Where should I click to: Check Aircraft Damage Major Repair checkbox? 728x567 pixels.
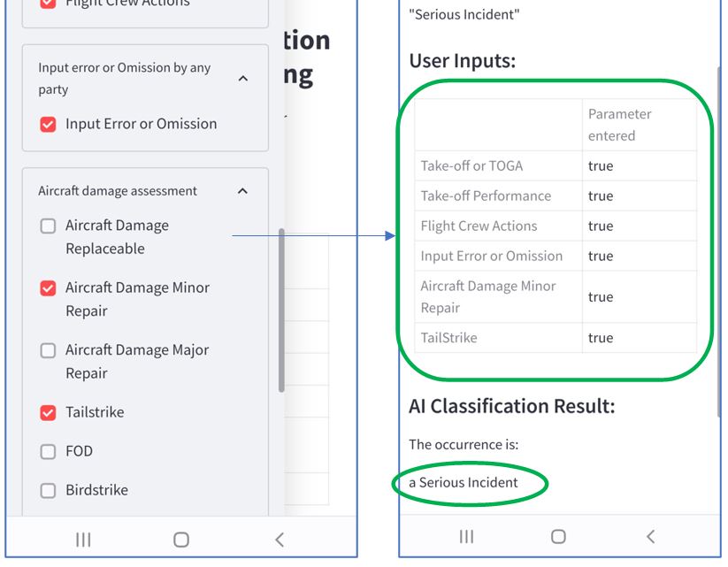48,350
